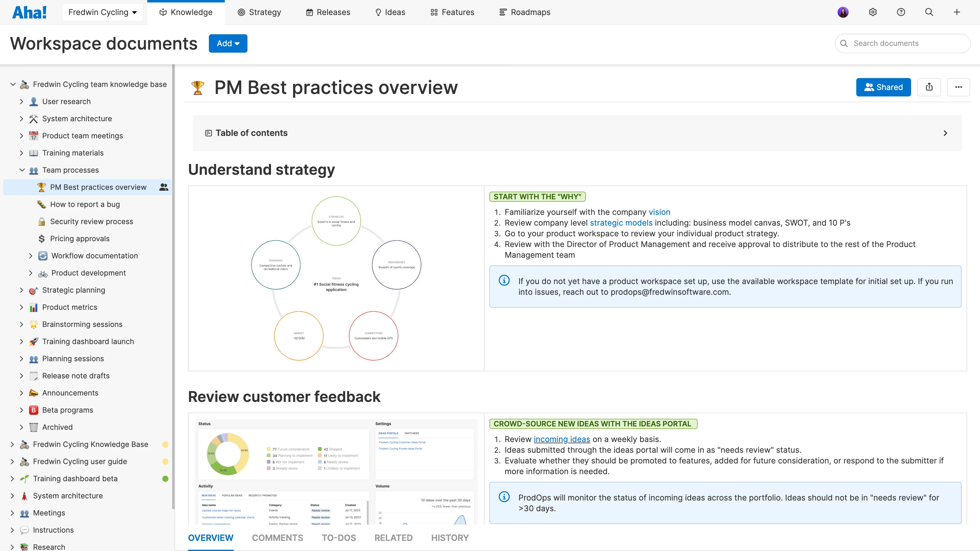Click the Aha! logo

click(30, 12)
